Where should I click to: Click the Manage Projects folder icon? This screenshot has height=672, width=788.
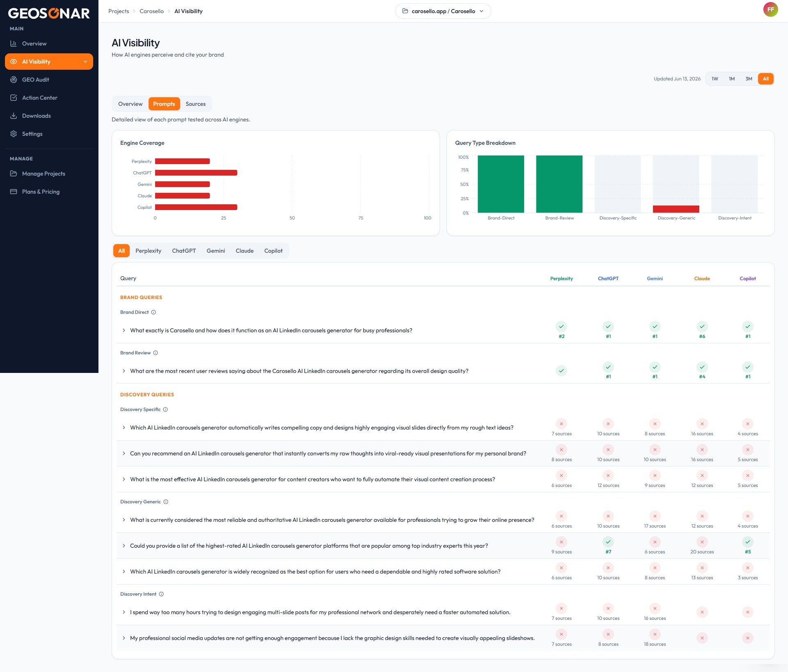14,174
